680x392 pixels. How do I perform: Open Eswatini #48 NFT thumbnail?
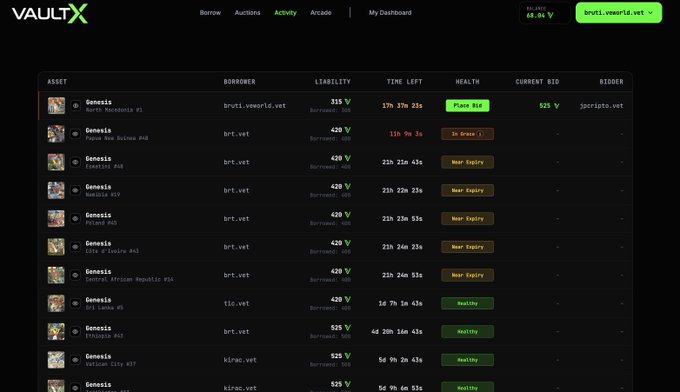56,162
